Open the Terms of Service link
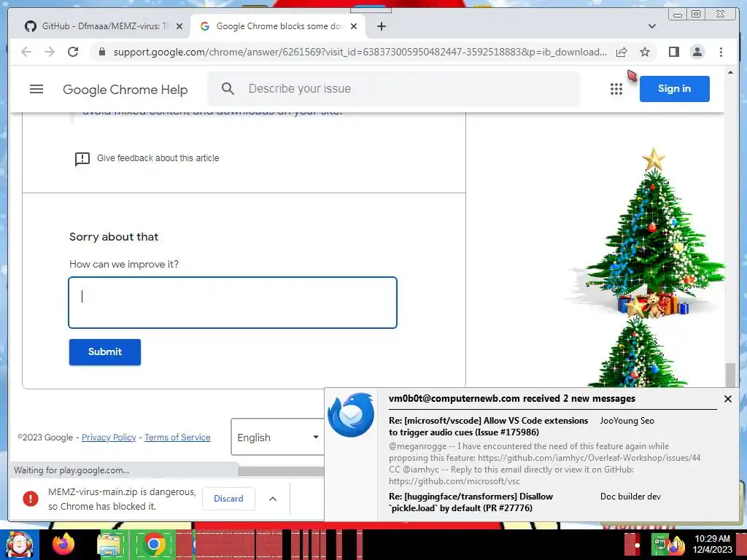The width and height of the screenshot is (747, 560). 177,437
